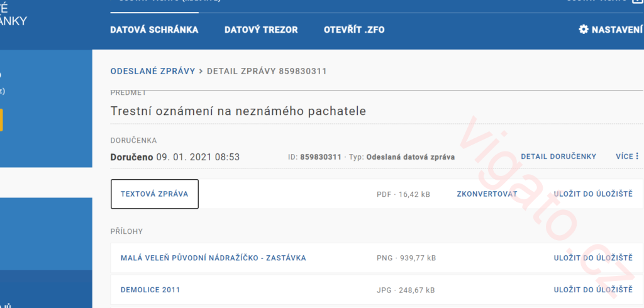
Task: Save the JPG attachment to úložiště
Action: pos(592,290)
